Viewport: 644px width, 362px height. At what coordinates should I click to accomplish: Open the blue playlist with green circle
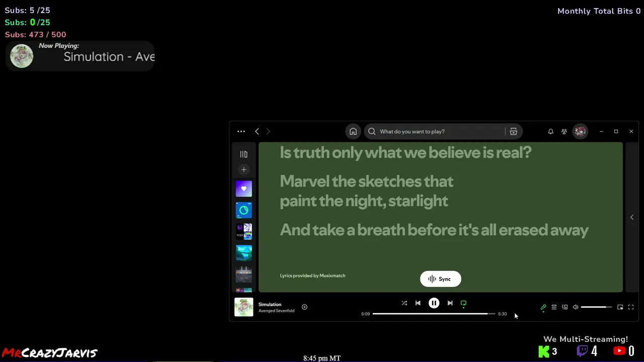[244, 210]
